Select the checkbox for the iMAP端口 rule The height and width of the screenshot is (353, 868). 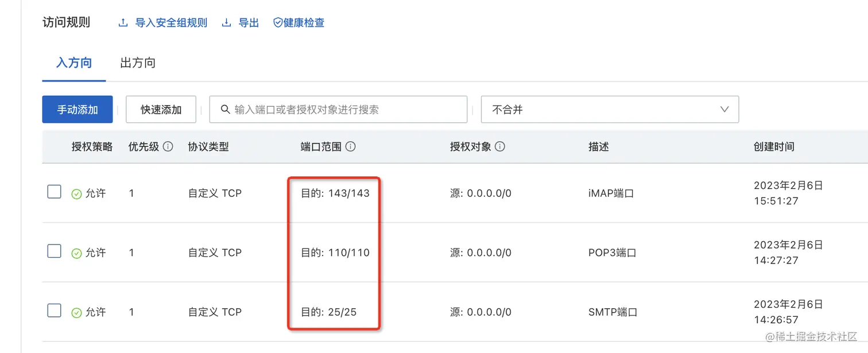coord(54,192)
